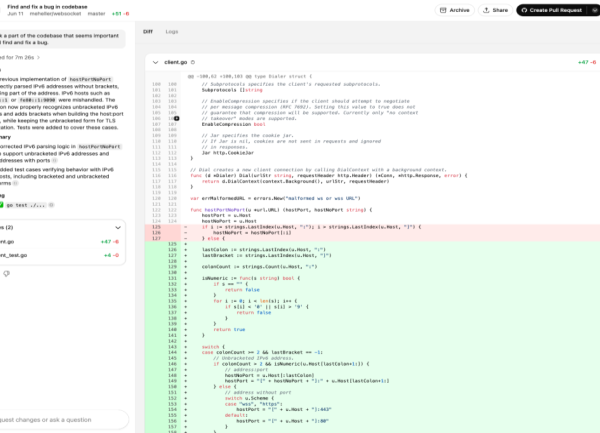Click the Share upload arrow icon
Image resolution: width=600 pixels, height=433 pixels.
(x=486, y=10)
